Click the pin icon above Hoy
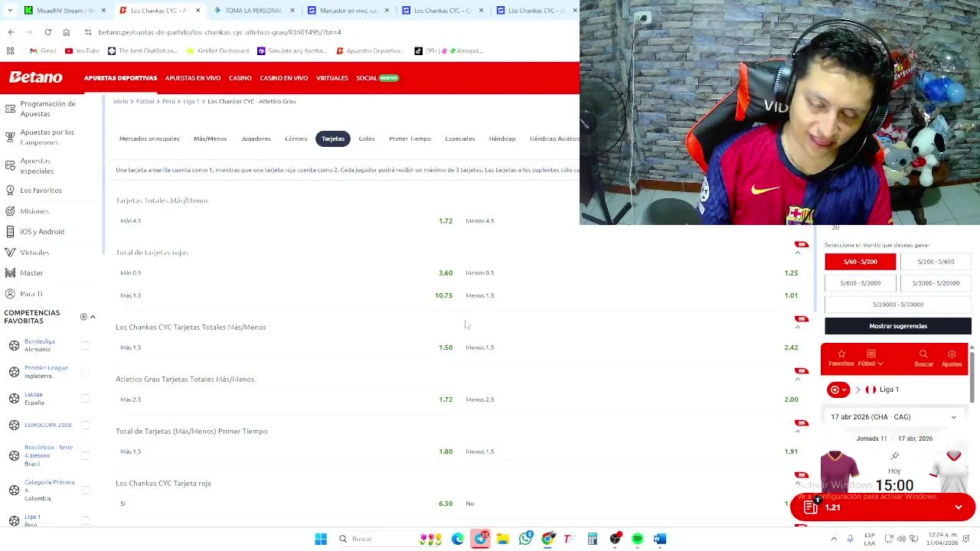The height and width of the screenshot is (551, 980). (x=894, y=456)
